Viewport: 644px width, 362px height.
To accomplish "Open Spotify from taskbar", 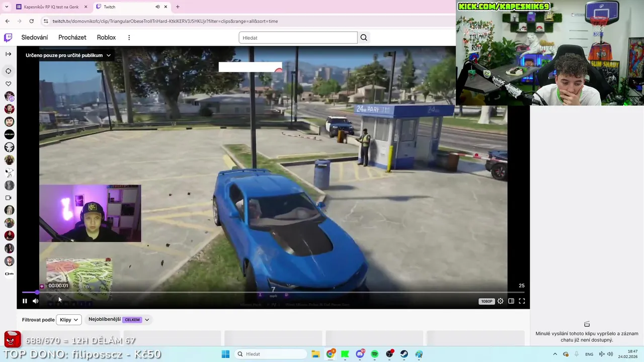I will [x=375, y=354].
